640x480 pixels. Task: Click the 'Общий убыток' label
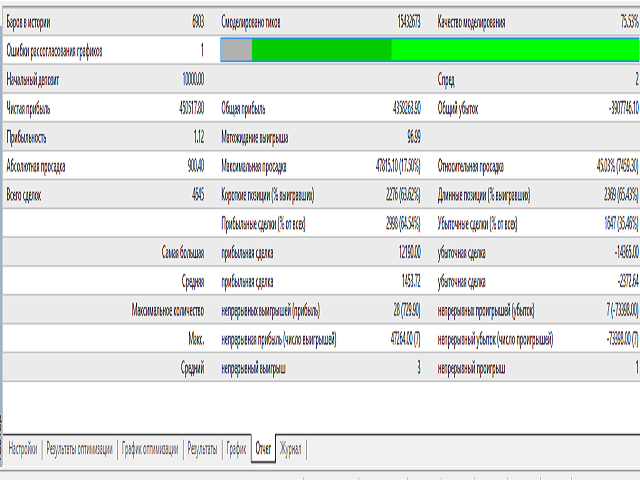click(x=458, y=109)
